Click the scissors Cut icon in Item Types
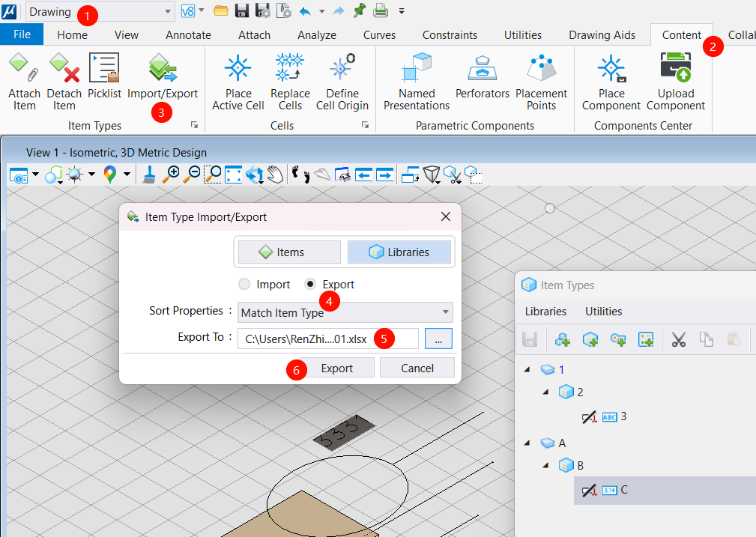 click(x=679, y=339)
